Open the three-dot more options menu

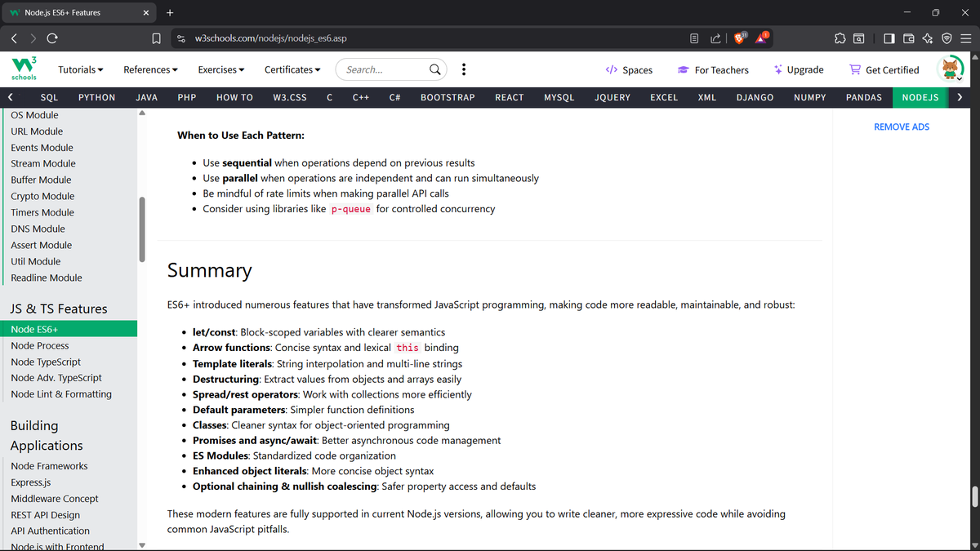point(464,69)
